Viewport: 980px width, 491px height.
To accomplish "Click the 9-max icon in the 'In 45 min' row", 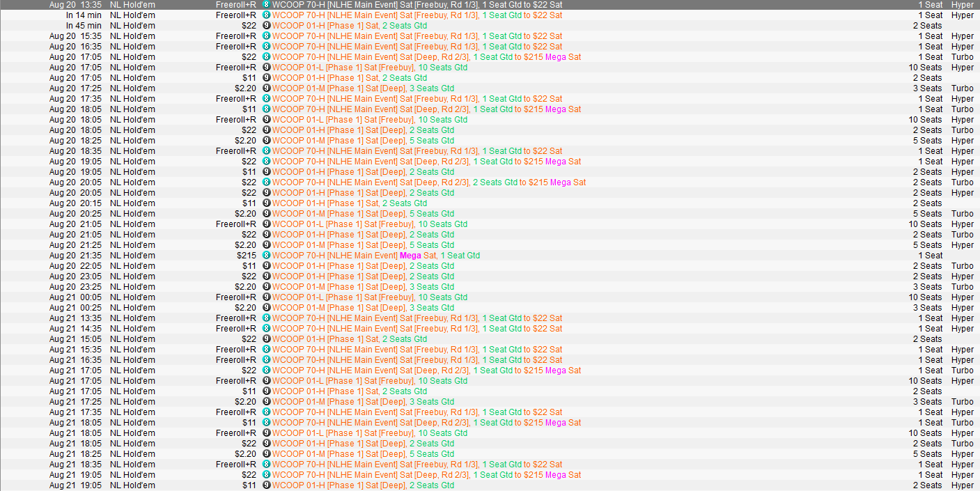I will click(266, 25).
